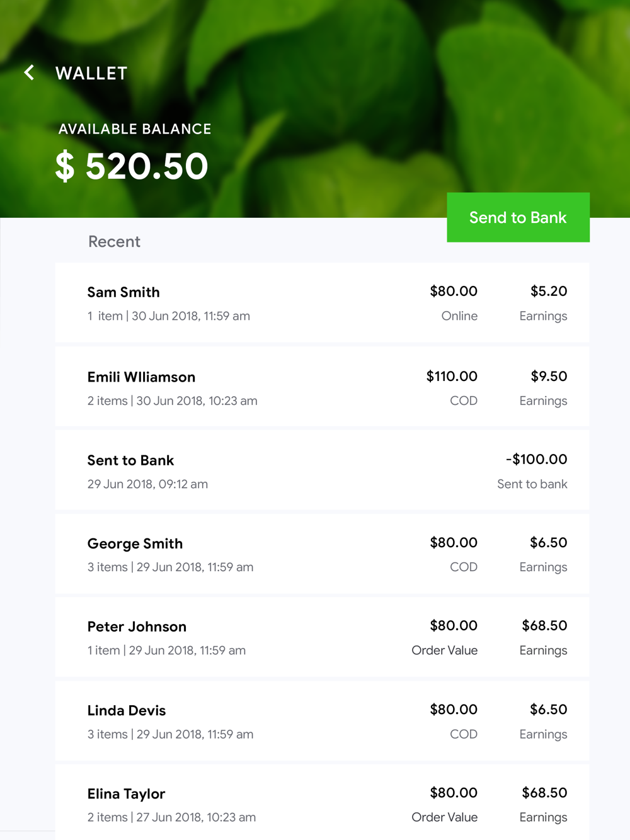Tap George Smith's $6.50 earnings amount
The image size is (630, 840).
coord(548,543)
